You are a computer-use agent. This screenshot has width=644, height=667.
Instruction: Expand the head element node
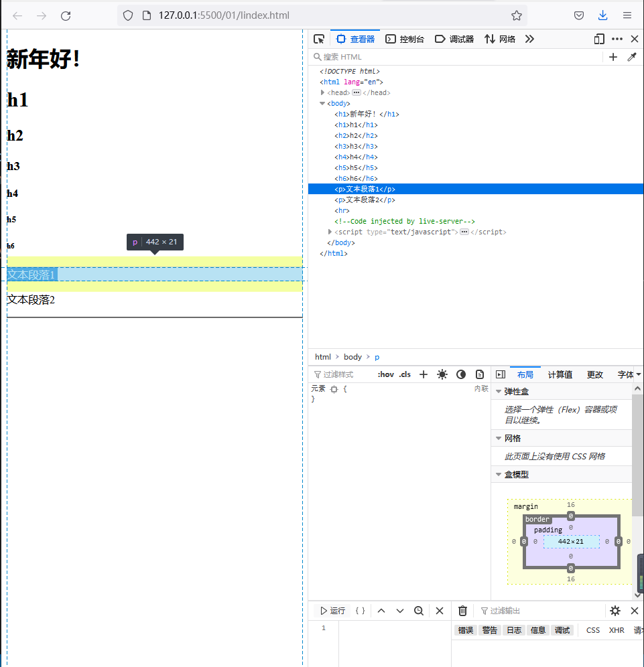[322, 92]
